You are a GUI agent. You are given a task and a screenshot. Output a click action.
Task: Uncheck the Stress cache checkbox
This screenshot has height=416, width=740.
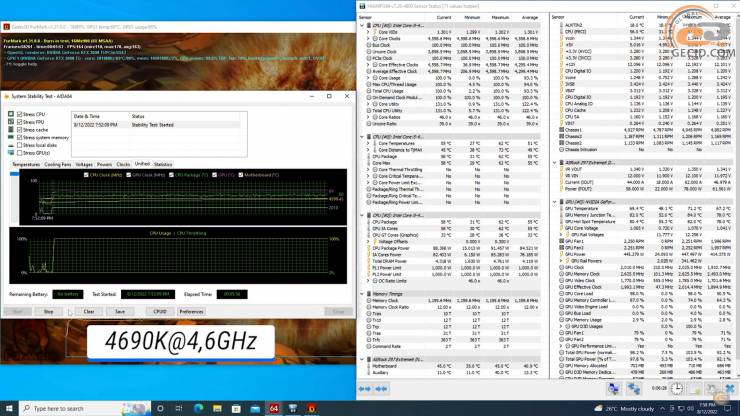coord(19,129)
